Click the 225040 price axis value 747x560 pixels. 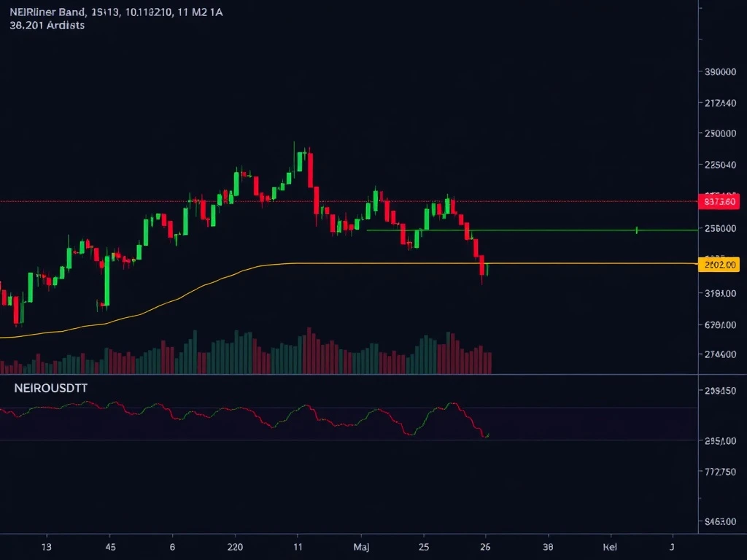(x=720, y=165)
